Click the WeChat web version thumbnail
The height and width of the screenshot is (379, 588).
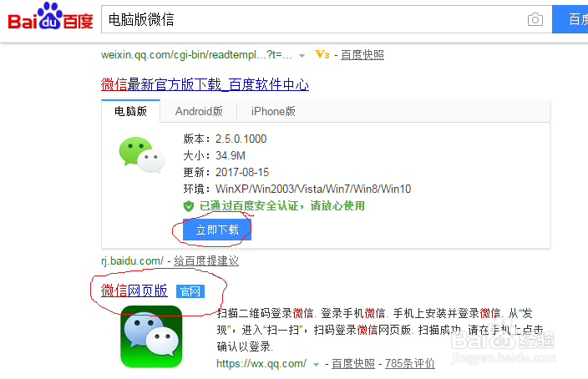click(151, 336)
